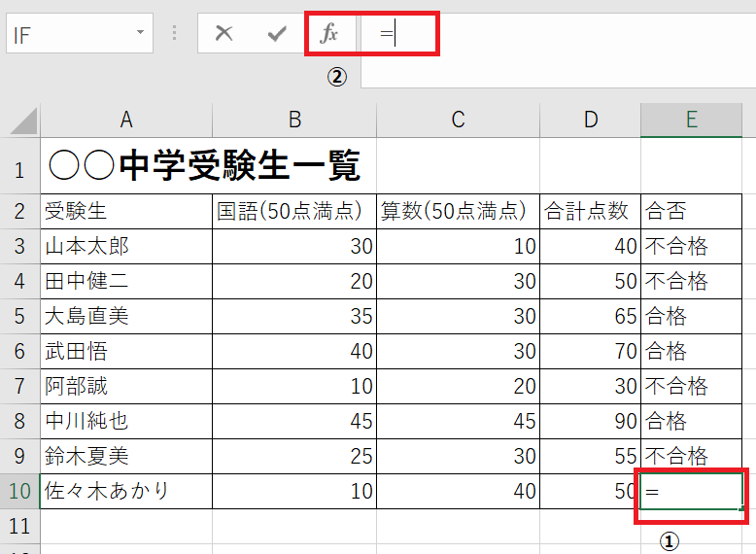756x554 pixels.
Task: Select column B header
Action: pyautogui.click(x=294, y=120)
